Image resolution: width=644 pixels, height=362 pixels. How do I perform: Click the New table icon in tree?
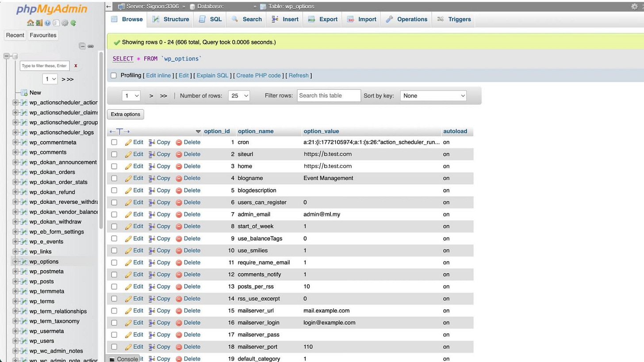24,92
